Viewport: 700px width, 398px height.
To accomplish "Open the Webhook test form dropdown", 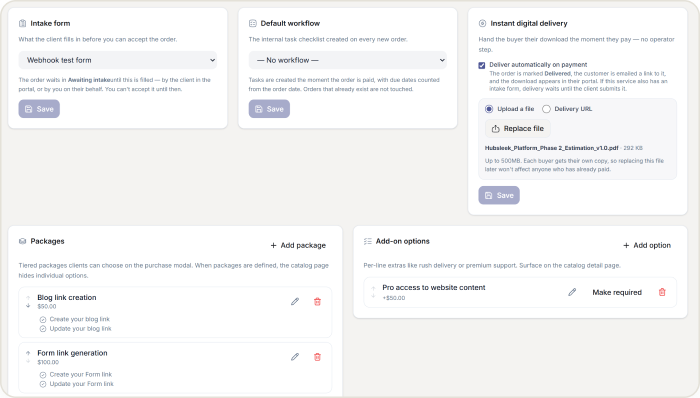I will [118, 60].
